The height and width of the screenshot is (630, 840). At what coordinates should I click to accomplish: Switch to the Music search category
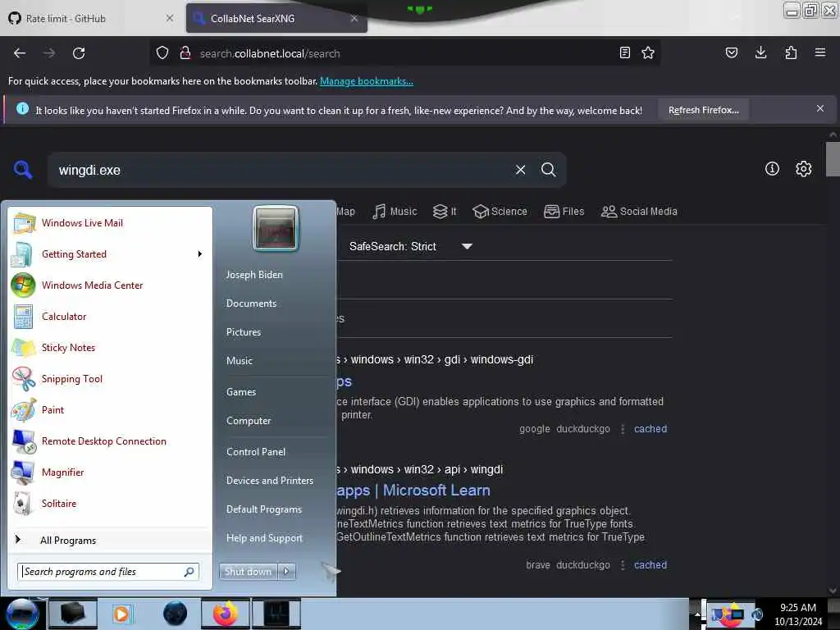coord(395,211)
